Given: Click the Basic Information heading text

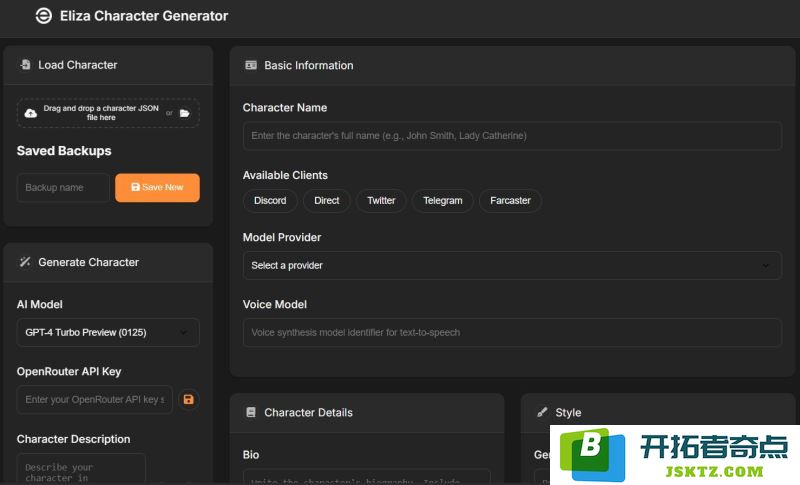Looking at the screenshot, I should [309, 65].
